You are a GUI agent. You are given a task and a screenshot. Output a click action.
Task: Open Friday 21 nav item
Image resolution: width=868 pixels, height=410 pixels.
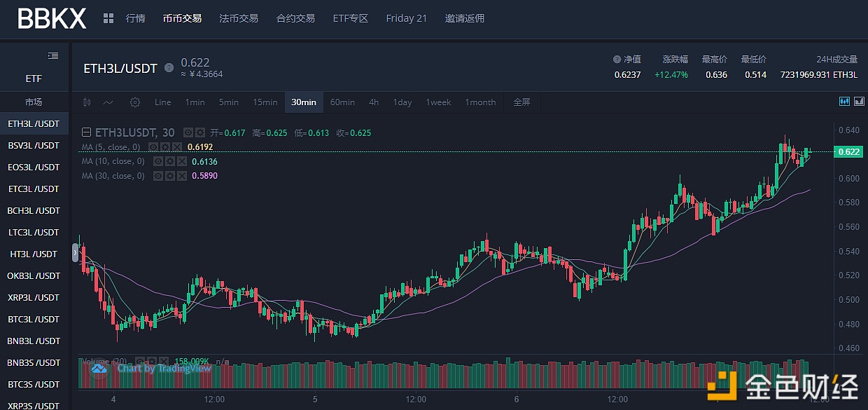click(406, 18)
